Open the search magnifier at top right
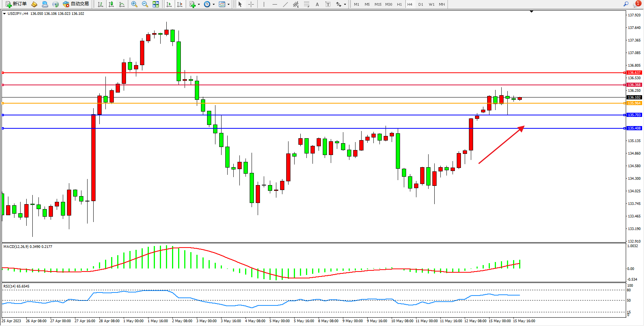 click(626, 4)
